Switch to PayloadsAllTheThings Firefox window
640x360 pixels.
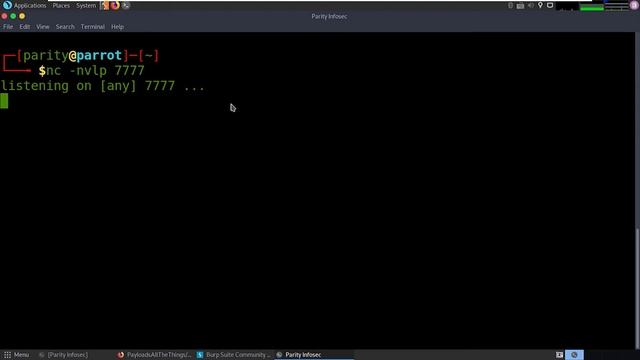154,355
